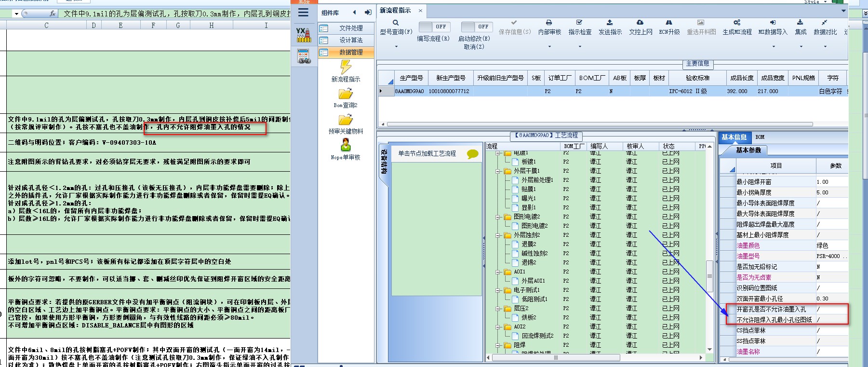This screenshot has width=868, height=367.
Task: Click 保存信息(S) checkmark icon
Action: [x=514, y=23]
